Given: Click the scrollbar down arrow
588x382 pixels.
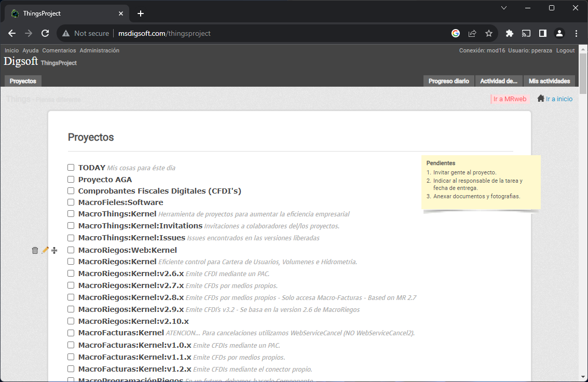Looking at the screenshot, I should 583,377.
